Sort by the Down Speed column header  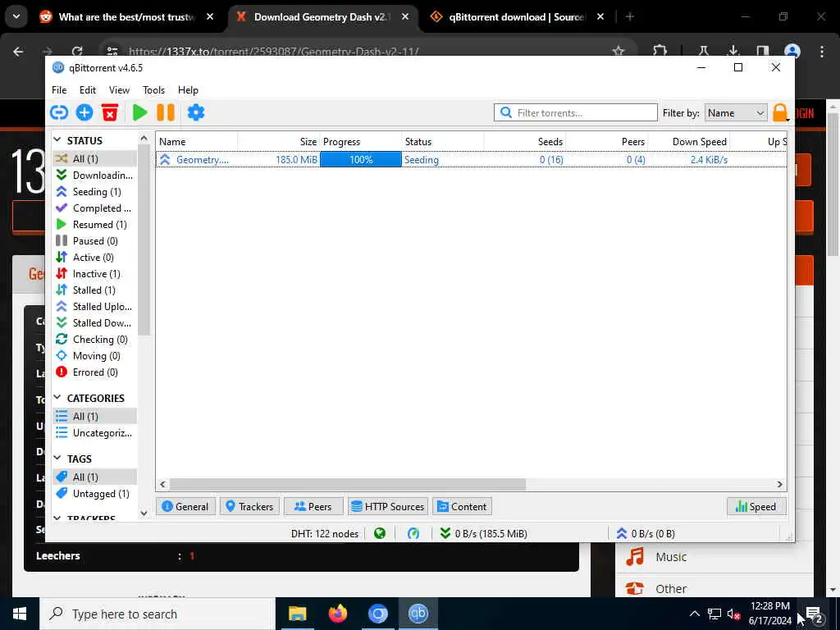(x=689, y=141)
